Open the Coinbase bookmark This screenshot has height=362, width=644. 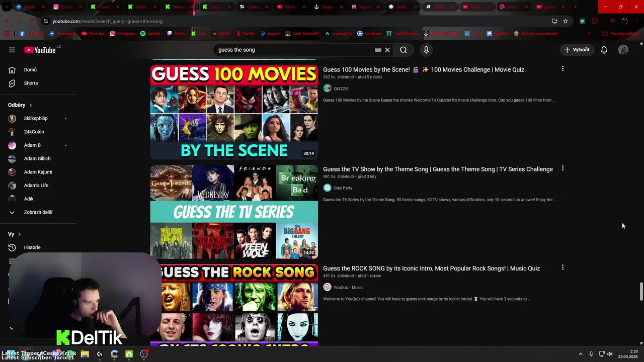(x=369, y=34)
